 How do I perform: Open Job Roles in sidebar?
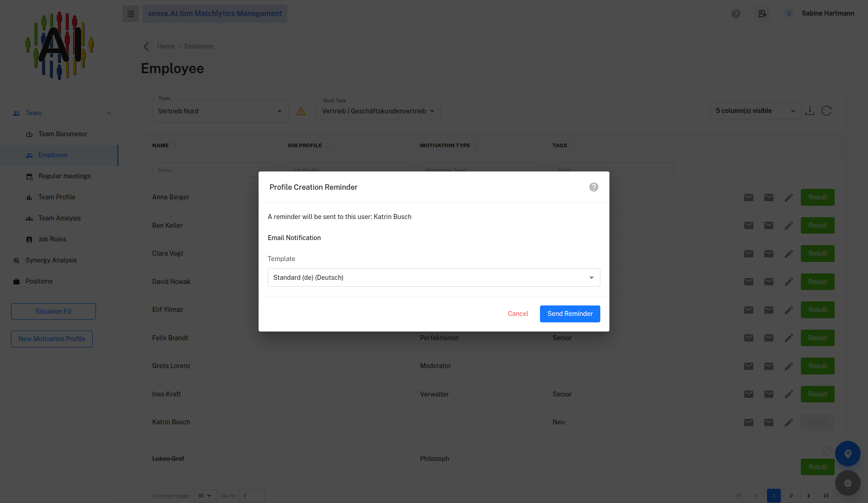[x=52, y=239]
